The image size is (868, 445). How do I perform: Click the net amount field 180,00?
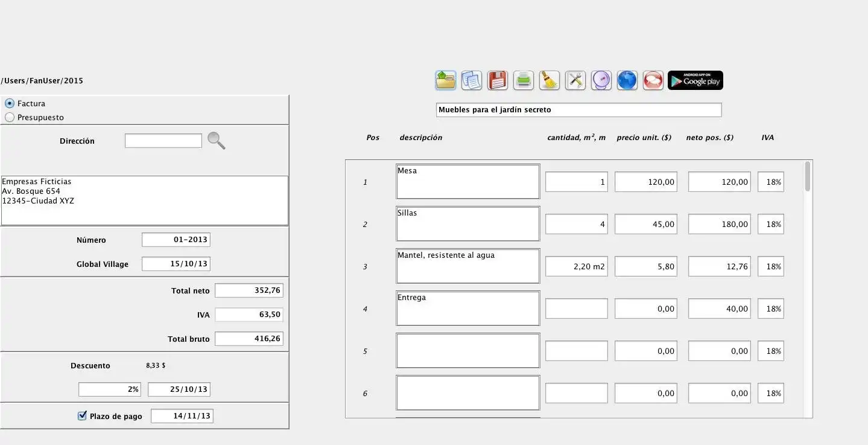pyautogui.click(x=720, y=224)
